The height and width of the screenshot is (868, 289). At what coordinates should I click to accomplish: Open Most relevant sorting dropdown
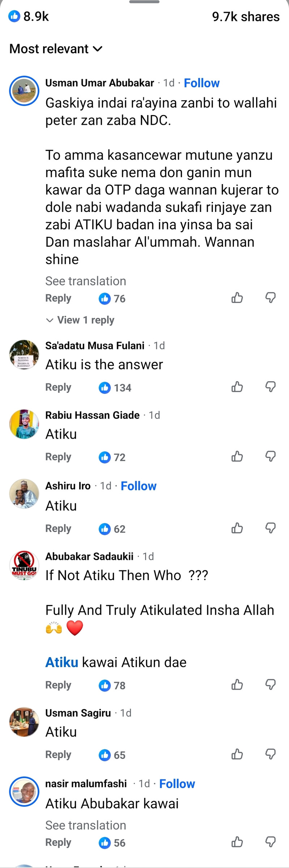pyautogui.click(x=56, y=48)
